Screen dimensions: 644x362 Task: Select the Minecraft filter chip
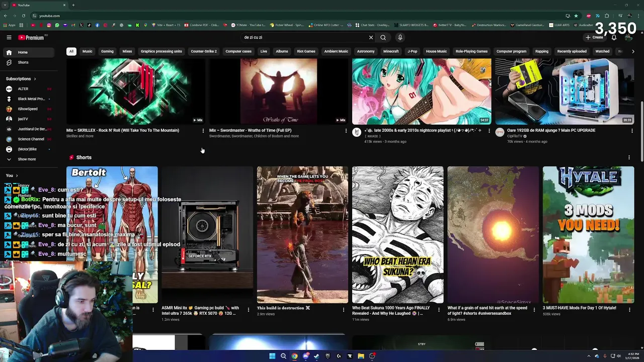[391, 51]
